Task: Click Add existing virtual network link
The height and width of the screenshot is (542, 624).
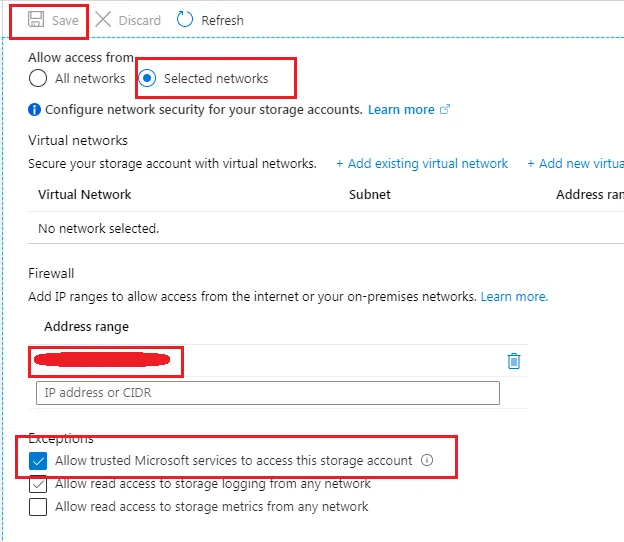Action: coord(422,164)
